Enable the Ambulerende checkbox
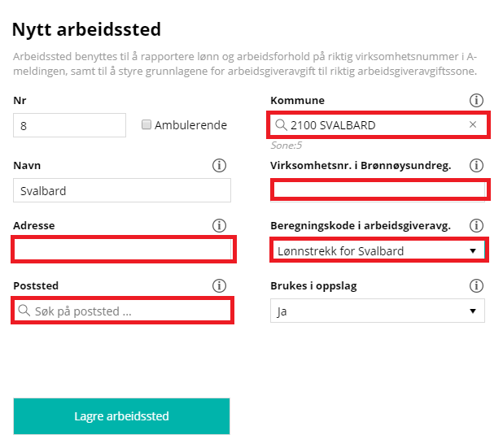 (x=147, y=124)
